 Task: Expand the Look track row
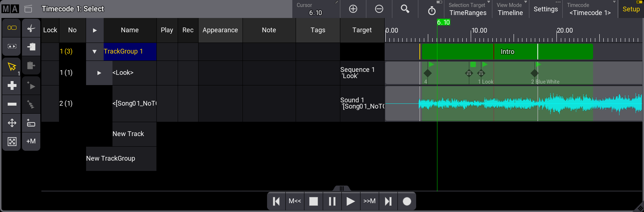pos(99,73)
